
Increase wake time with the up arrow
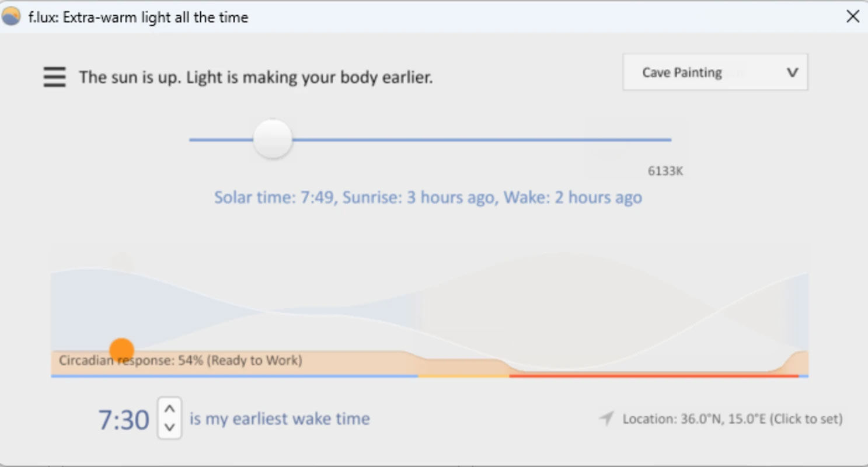(x=170, y=409)
